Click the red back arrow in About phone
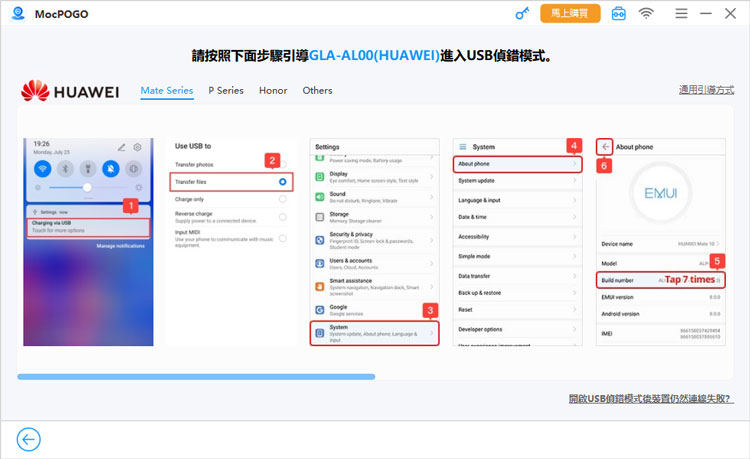This screenshot has height=459, width=750. (x=605, y=146)
